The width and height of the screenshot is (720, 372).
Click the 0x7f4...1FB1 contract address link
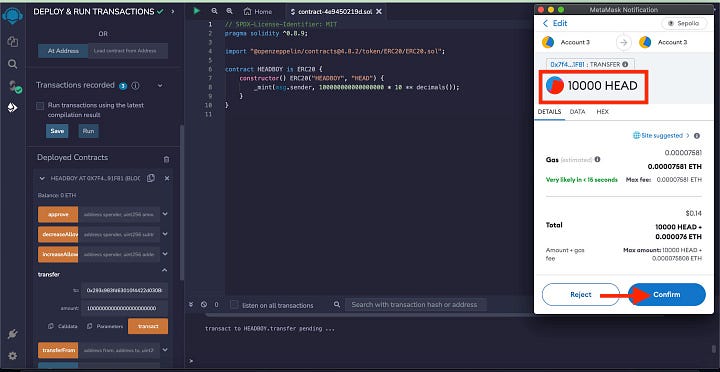[567, 65]
